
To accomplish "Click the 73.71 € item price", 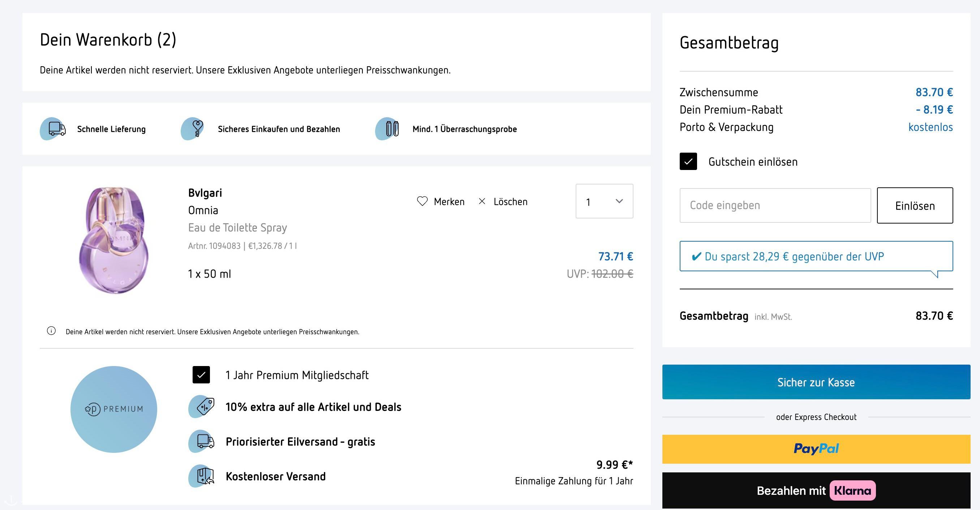I will pyautogui.click(x=615, y=256).
